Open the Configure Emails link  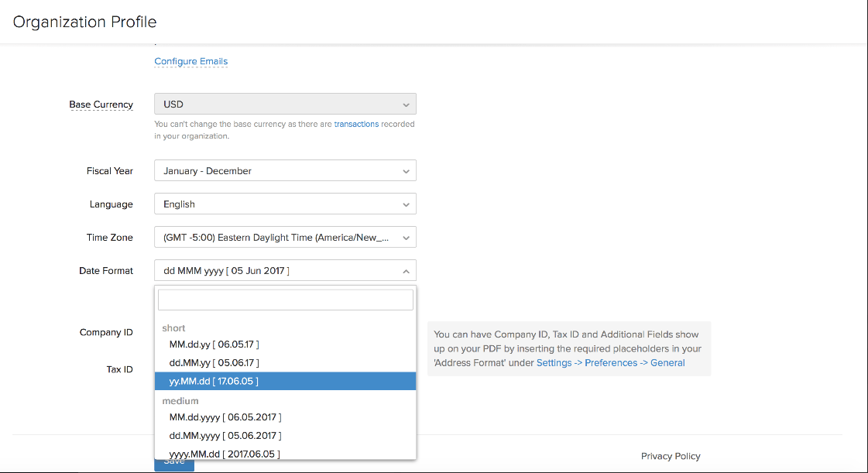click(x=190, y=61)
